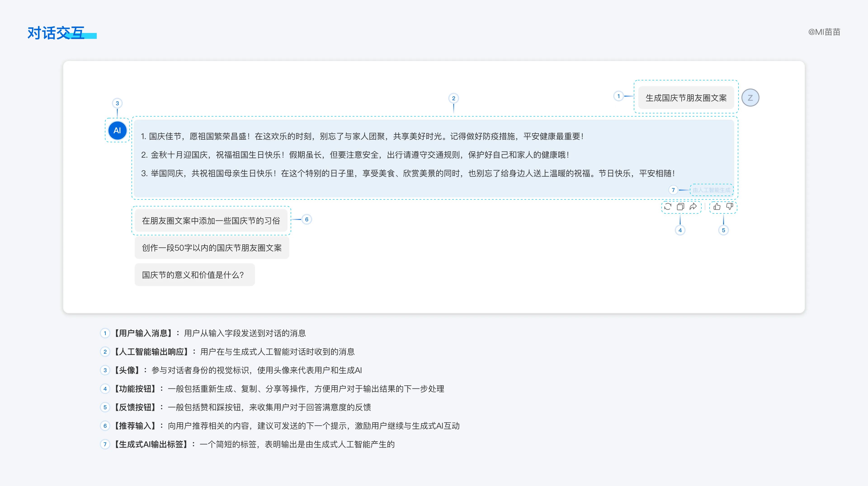Click the regenerate response icon

coord(668,207)
